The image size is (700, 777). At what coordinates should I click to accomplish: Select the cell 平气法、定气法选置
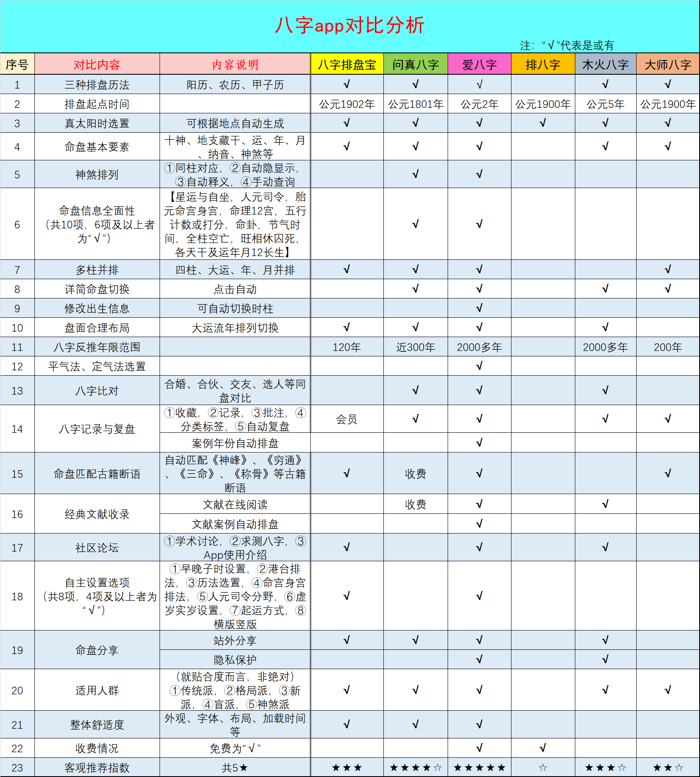click(97, 366)
